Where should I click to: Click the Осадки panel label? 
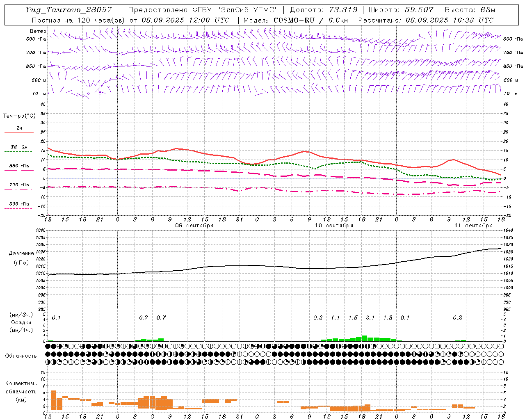[21, 322]
